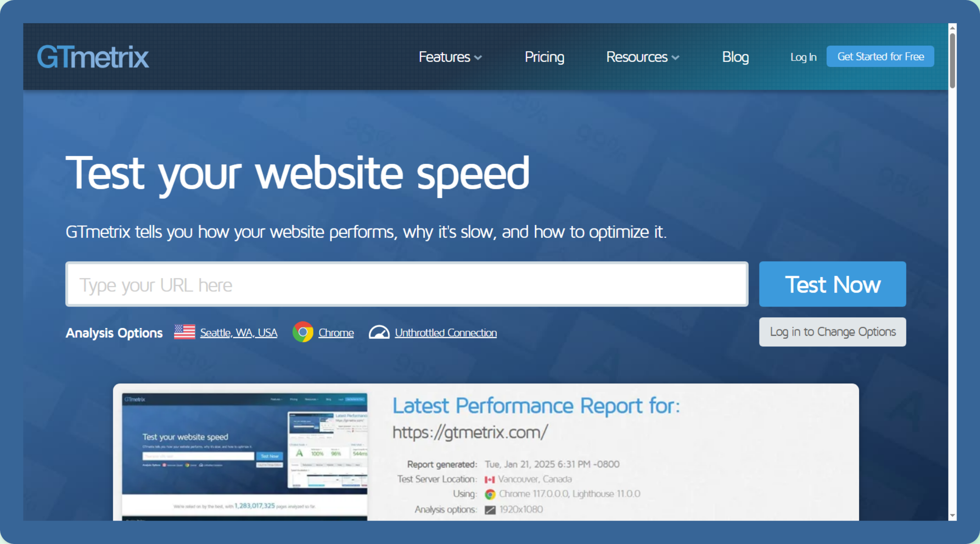
Task: Click the Test Now button
Action: pyautogui.click(x=832, y=284)
